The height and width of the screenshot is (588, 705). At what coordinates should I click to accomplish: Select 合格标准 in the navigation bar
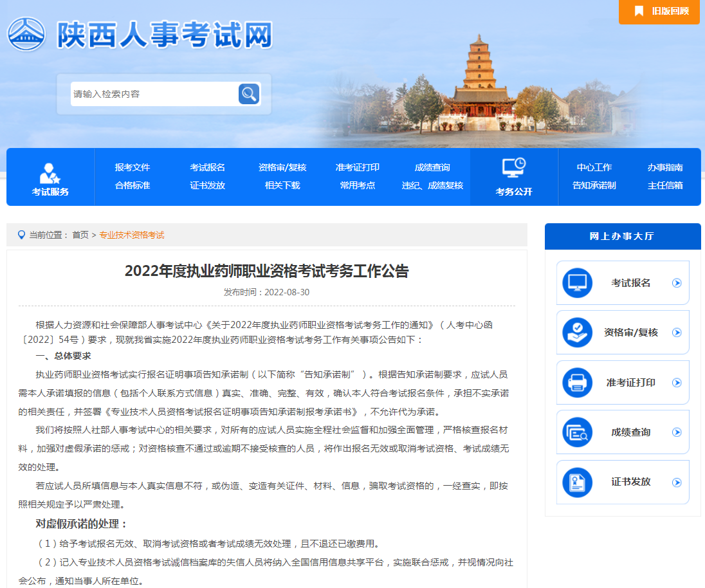tap(133, 185)
